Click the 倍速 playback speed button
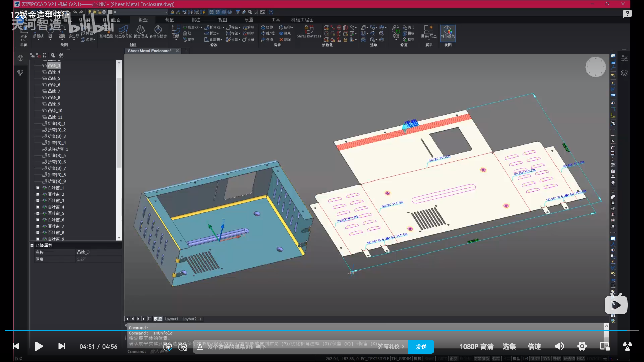The width and height of the screenshot is (644, 362). click(534, 347)
